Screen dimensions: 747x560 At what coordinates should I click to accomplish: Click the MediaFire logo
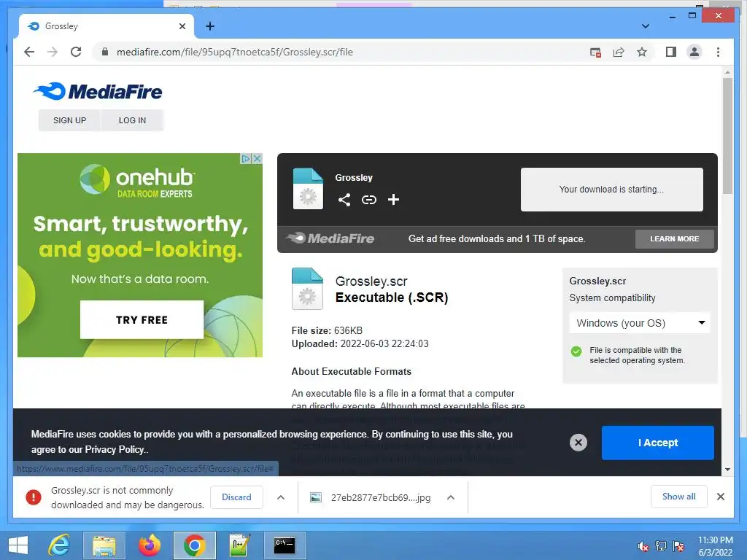click(98, 91)
